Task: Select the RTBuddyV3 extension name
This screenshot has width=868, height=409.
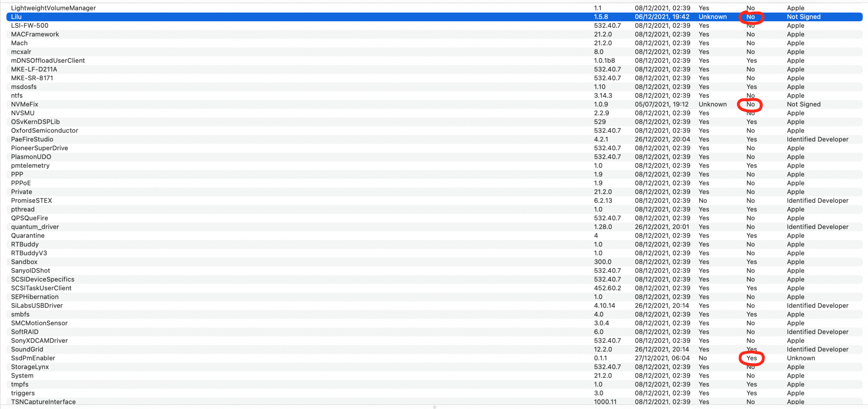Action: (x=29, y=253)
